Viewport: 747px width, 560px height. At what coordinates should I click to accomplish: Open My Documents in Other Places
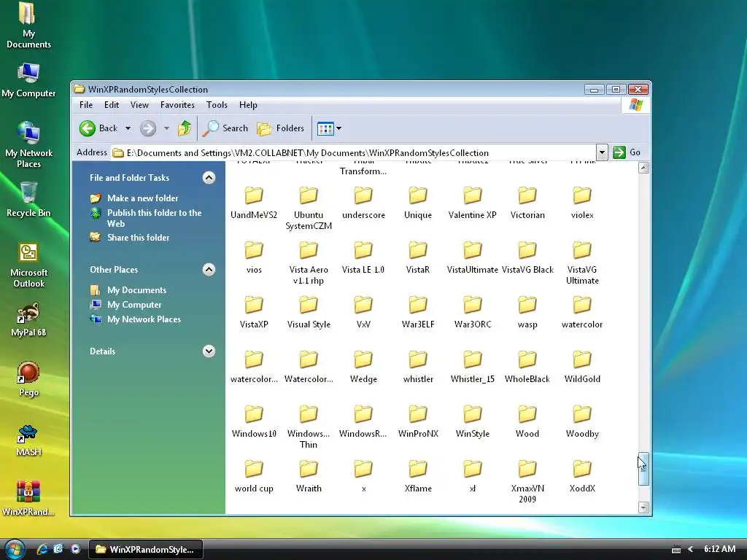coord(136,290)
